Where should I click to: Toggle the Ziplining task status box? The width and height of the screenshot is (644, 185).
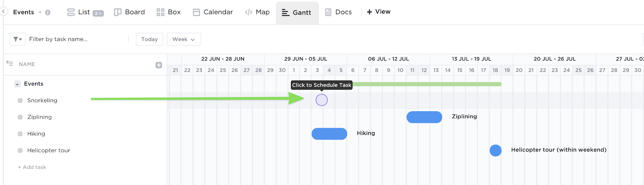tap(20, 117)
